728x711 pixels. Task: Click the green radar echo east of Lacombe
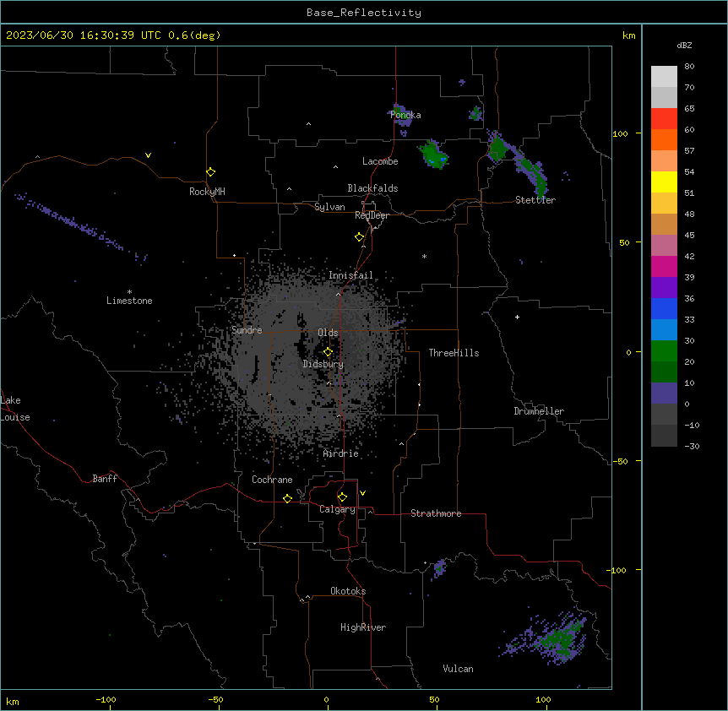(432, 154)
